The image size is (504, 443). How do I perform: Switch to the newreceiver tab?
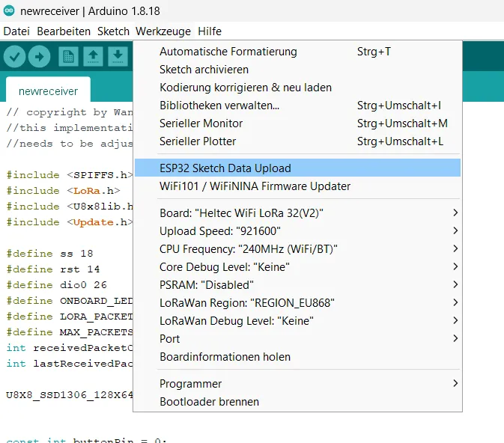[x=48, y=91]
